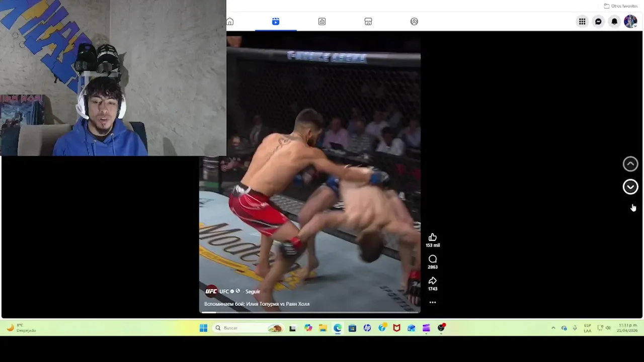This screenshot has width=644, height=362.
Task: Select the Reels video tab
Action: [276, 22]
